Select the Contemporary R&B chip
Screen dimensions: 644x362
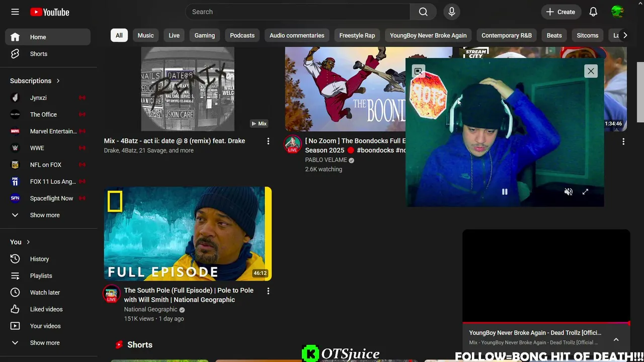click(506, 35)
